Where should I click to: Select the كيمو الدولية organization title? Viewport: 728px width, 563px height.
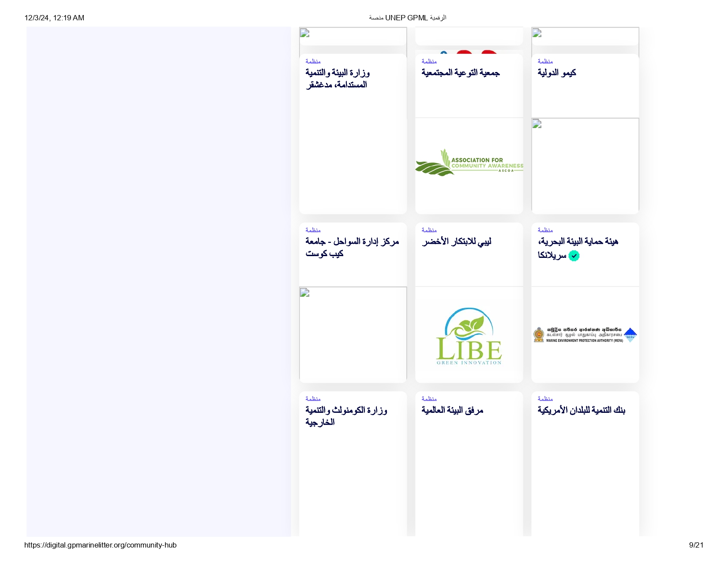(x=557, y=73)
